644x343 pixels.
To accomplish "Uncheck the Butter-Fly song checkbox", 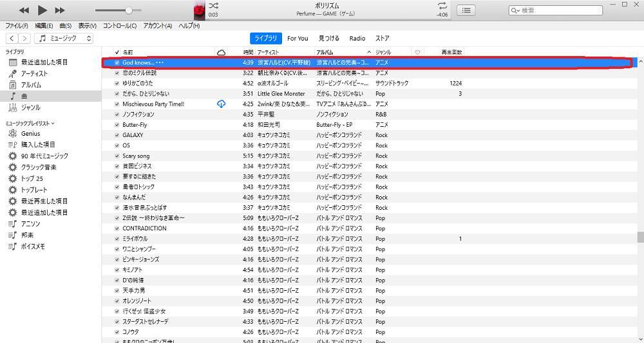I will point(117,125).
